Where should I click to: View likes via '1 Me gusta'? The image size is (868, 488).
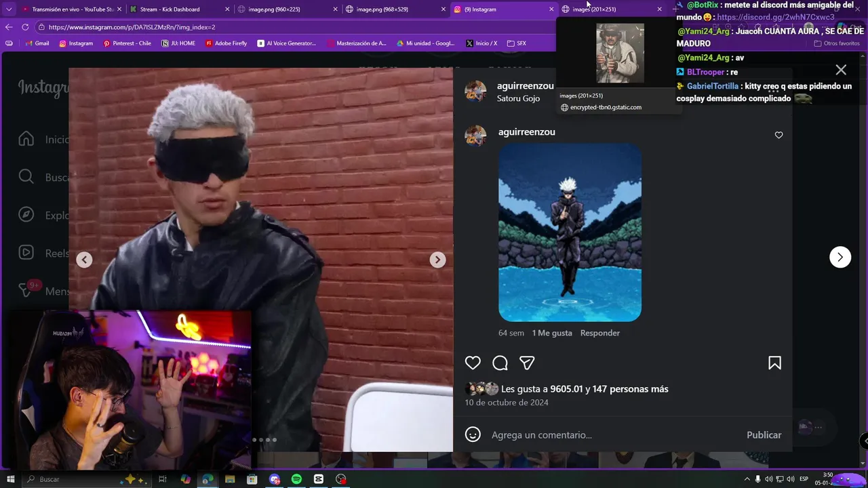click(x=552, y=333)
